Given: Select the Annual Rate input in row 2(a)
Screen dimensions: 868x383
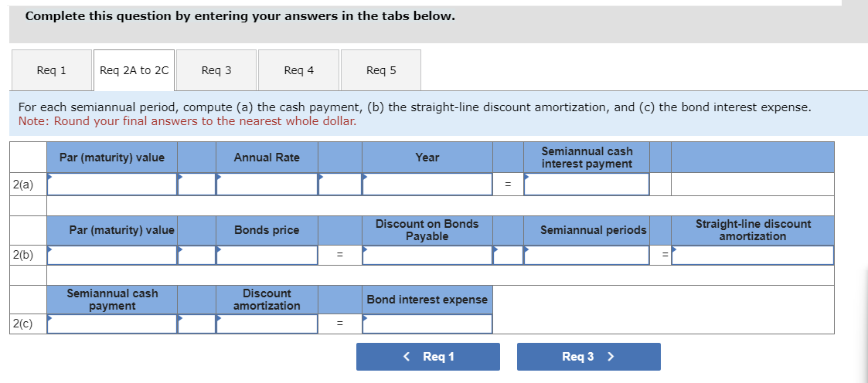Looking at the screenshot, I should pyautogui.click(x=267, y=184).
